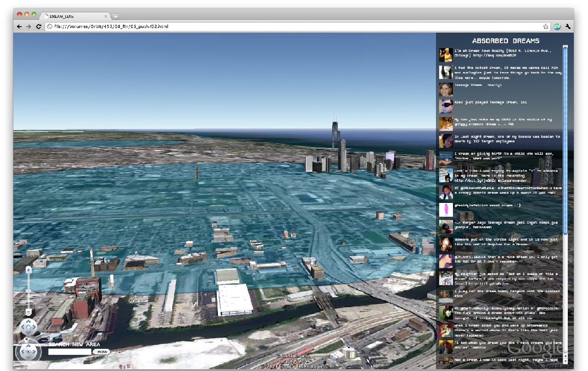Click the large white-roofed warehouse building
The width and height of the screenshot is (588, 371).
(x=235, y=299)
